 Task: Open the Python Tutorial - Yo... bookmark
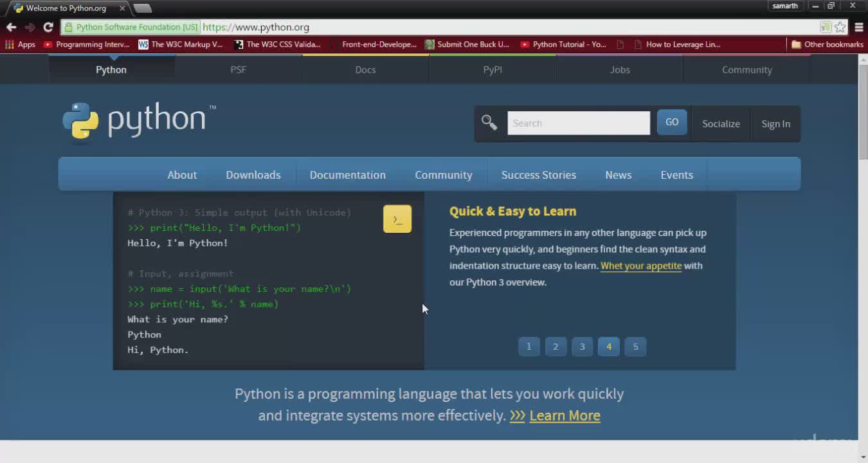click(x=563, y=44)
